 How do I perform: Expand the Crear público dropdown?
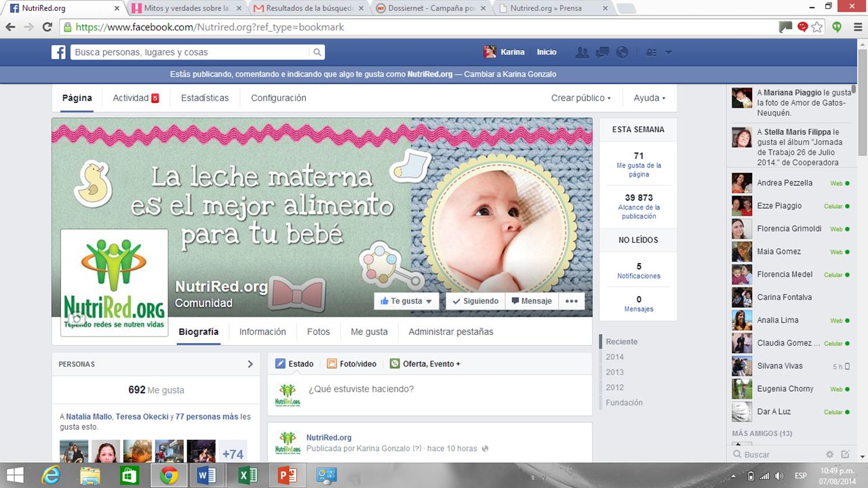coord(580,98)
